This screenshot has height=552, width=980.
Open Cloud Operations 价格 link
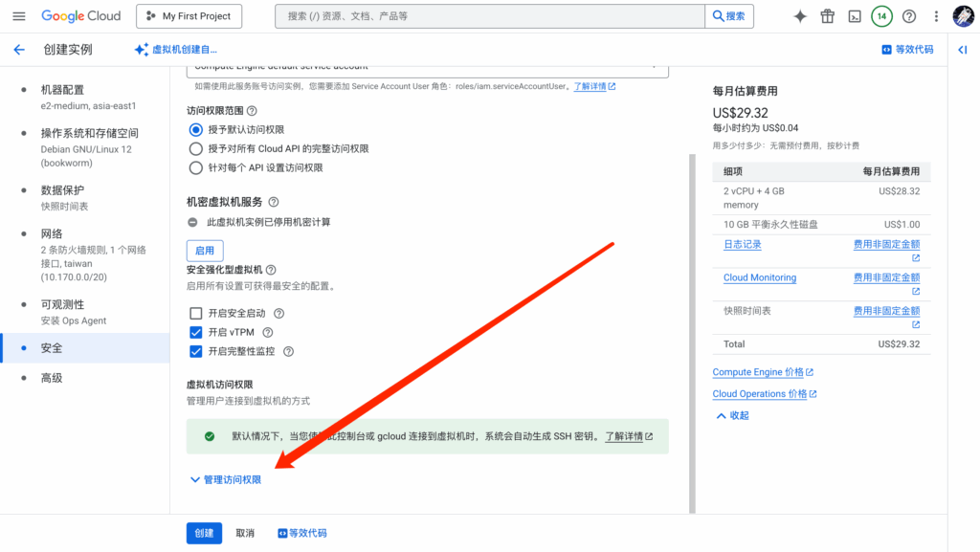coord(765,393)
